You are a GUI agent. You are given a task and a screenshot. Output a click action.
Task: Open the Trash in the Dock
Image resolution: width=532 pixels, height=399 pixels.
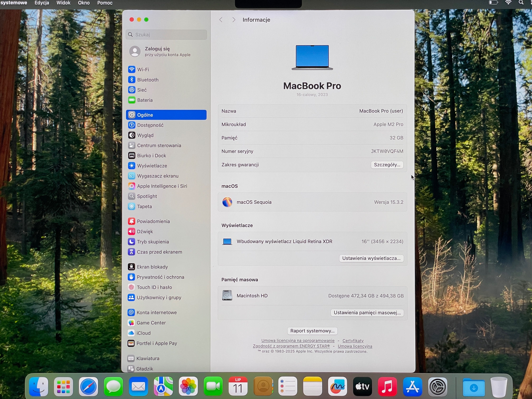499,387
